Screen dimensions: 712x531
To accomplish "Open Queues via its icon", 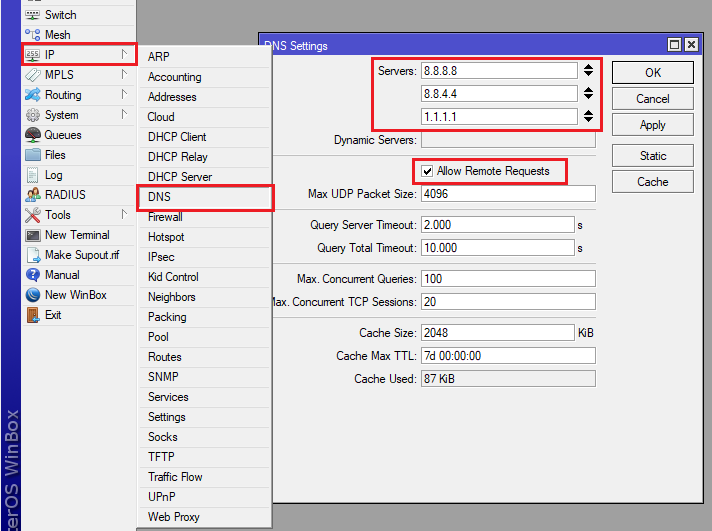I will coord(33,135).
